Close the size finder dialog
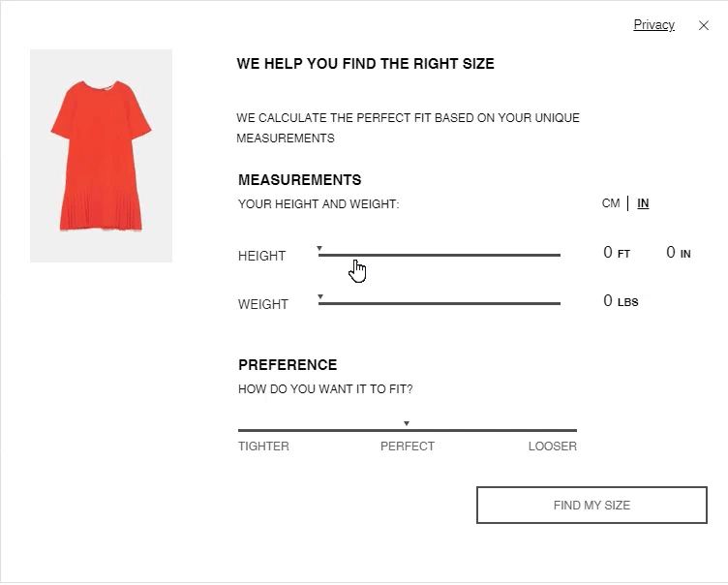Screen dimensions: 728x585 pyautogui.click(x=704, y=26)
